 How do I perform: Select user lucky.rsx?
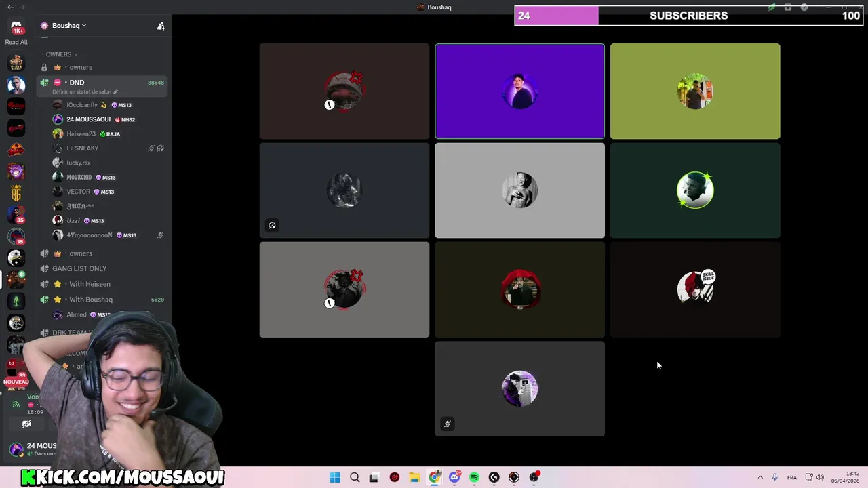coord(78,163)
